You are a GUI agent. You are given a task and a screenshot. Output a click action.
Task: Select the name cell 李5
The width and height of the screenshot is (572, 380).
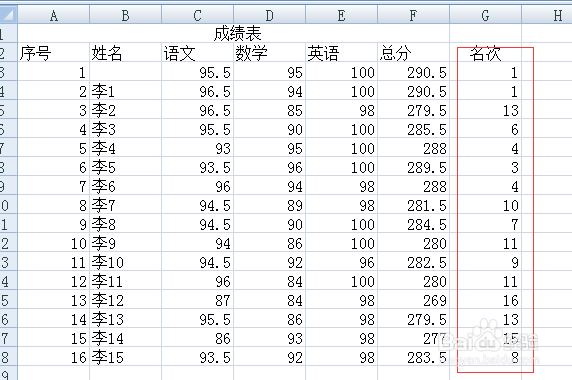coord(125,167)
